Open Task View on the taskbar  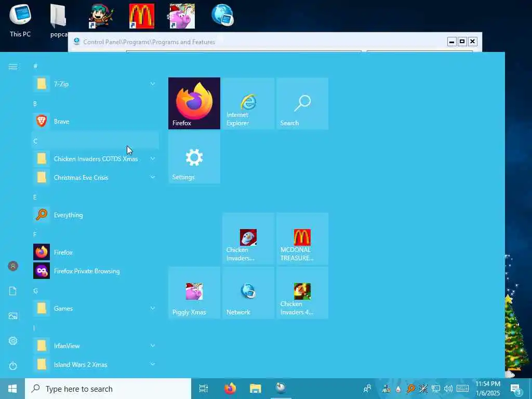(204, 389)
